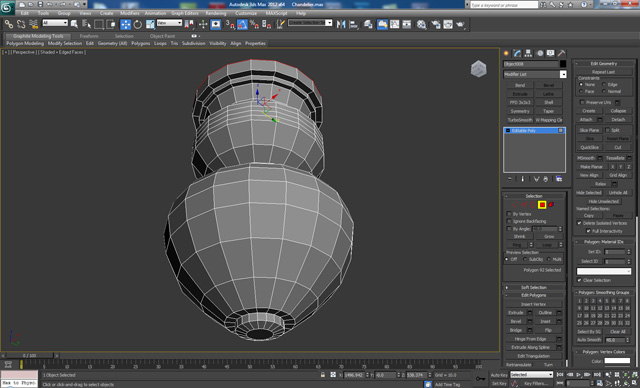Image resolution: width=640 pixels, height=388 pixels.
Task: Click the TurboSmooth modifier button
Action: tap(520, 120)
